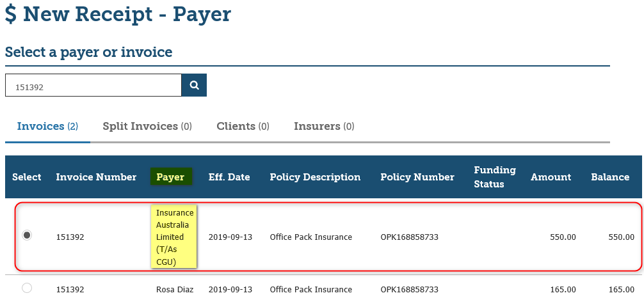Image resolution: width=644 pixels, height=300 pixels.
Task: Switch to the Invoices tab
Action: coord(47,127)
